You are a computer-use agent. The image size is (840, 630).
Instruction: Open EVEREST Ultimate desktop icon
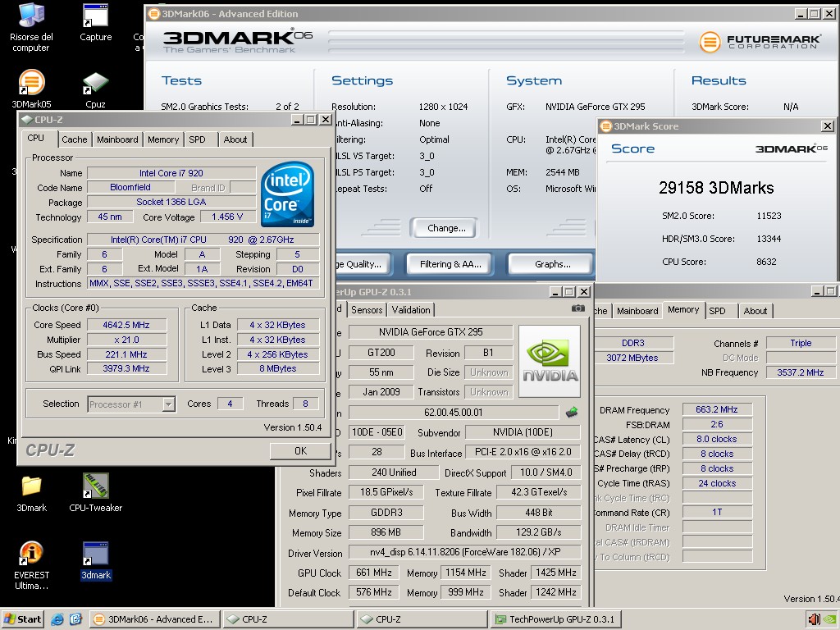click(x=32, y=565)
